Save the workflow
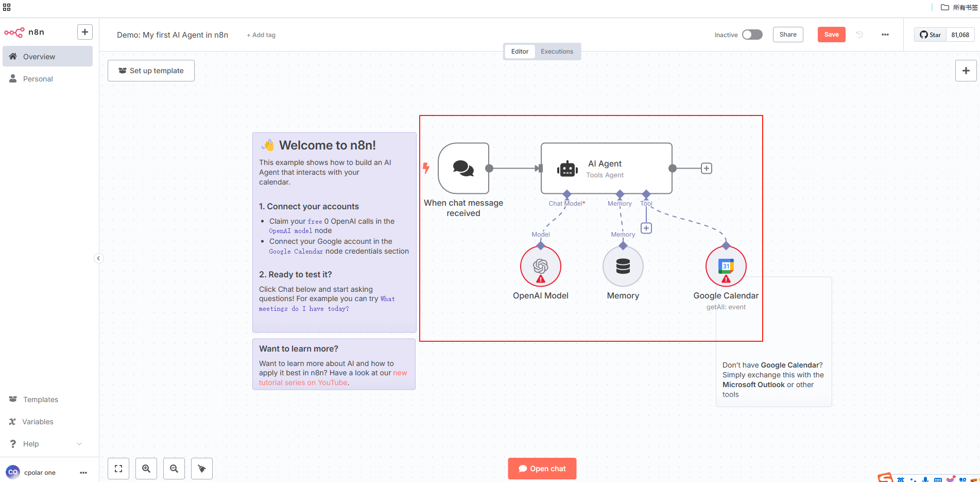 tap(831, 35)
